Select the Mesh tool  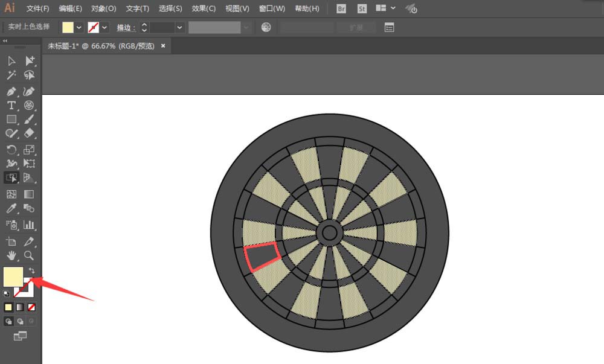point(11,194)
